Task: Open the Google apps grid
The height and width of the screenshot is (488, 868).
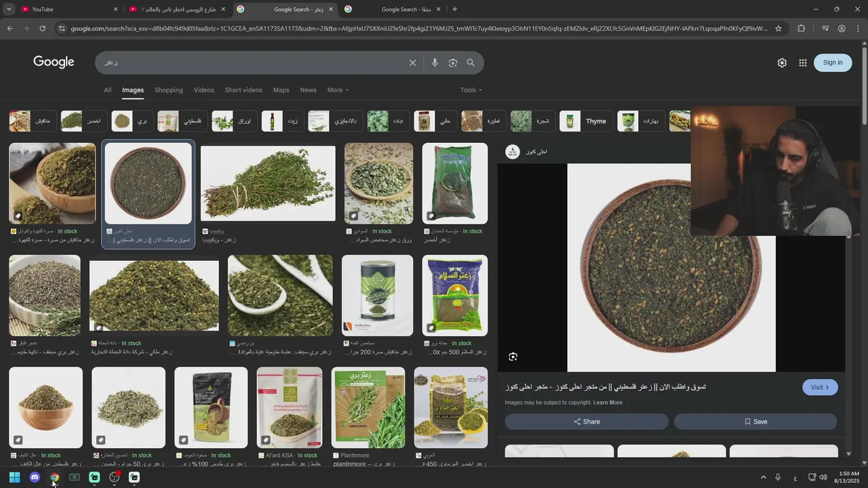Action: tap(803, 62)
